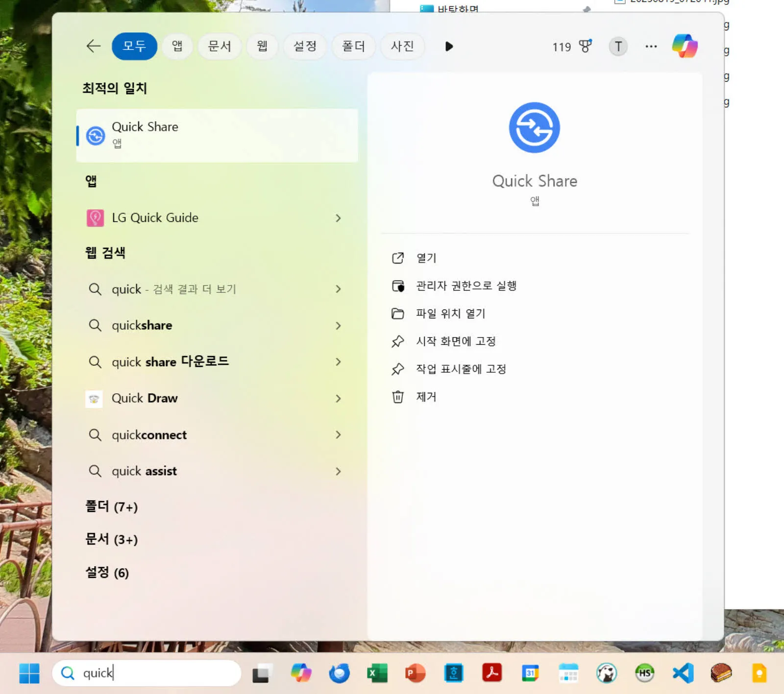Open the panda icon app on taskbar
784x694 pixels.
pos(607,673)
